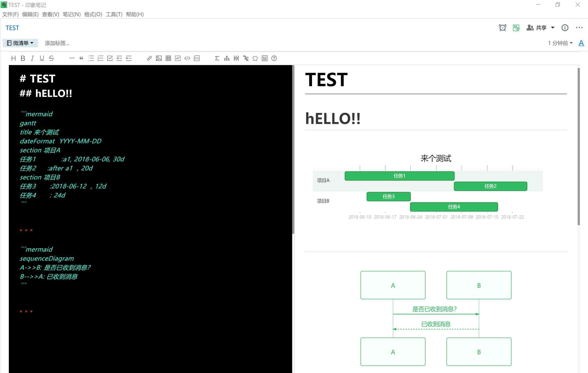Toggle the preview layout icon
Viewport: 588px width, 373px height.
pyautogui.click(x=265, y=58)
